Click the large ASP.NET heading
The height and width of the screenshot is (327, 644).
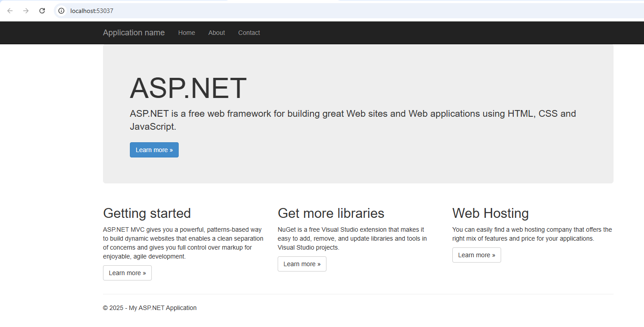188,88
